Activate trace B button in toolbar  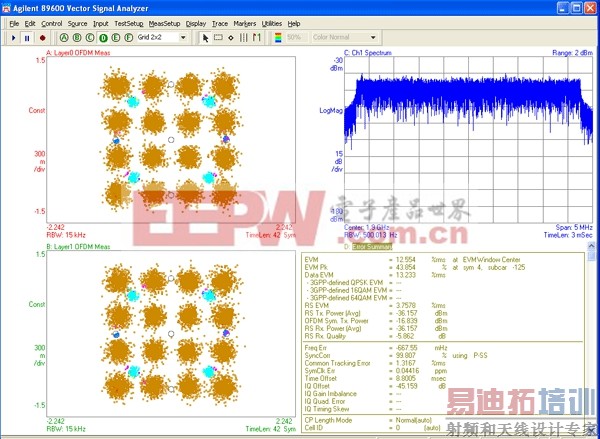[x=77, y=38]
